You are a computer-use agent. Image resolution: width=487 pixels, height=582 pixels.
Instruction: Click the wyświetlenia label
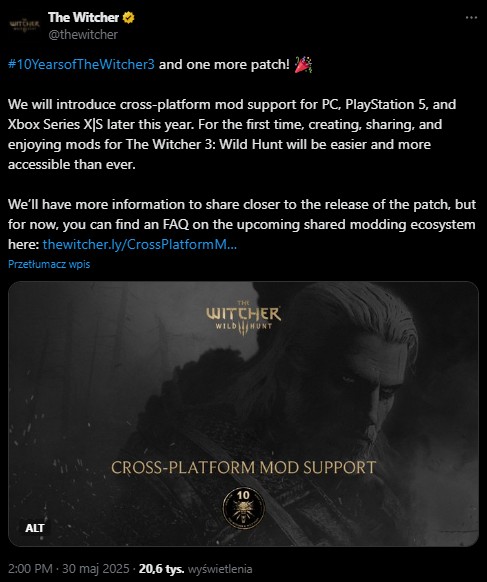220,569
